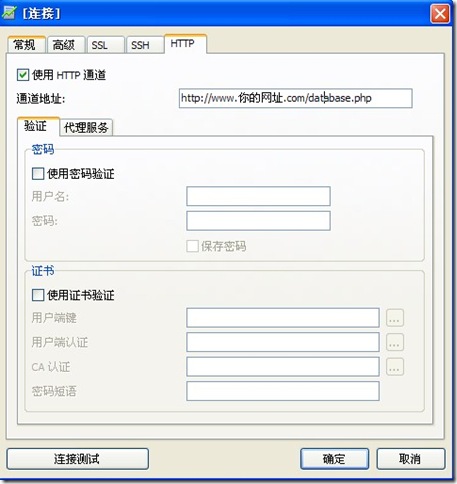
Task: Go to the SSH tab
Action: tap(145, 44)
